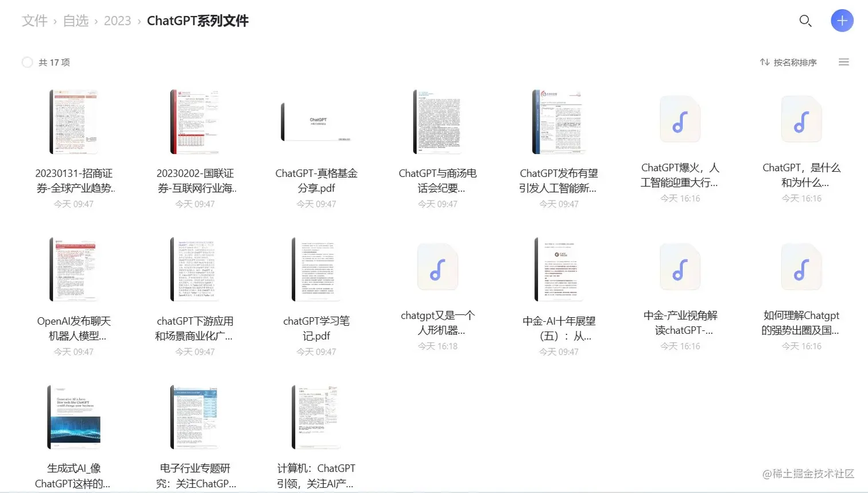Screen dimensions: 868x493
Task: Click 今天 09:47 timestamp under 中金-AI十年展望（五）
Action: tap(559, 352)
